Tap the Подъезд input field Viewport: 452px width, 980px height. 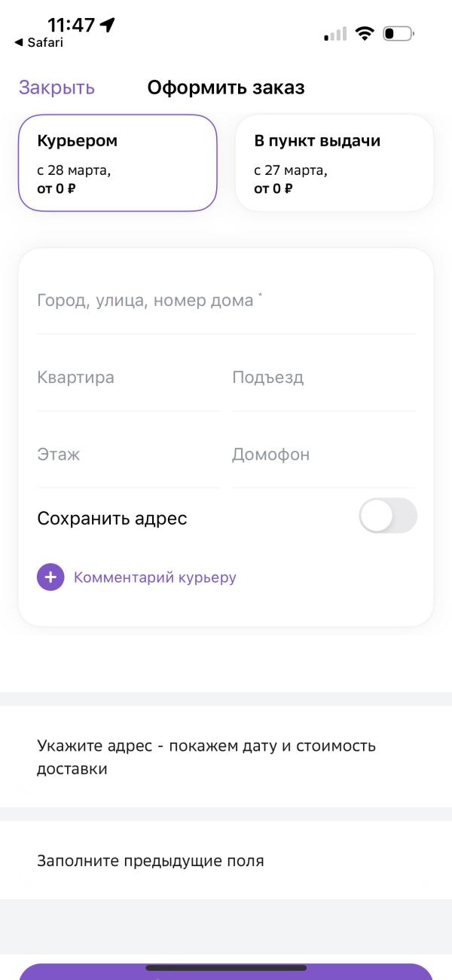tap(323, 378)
